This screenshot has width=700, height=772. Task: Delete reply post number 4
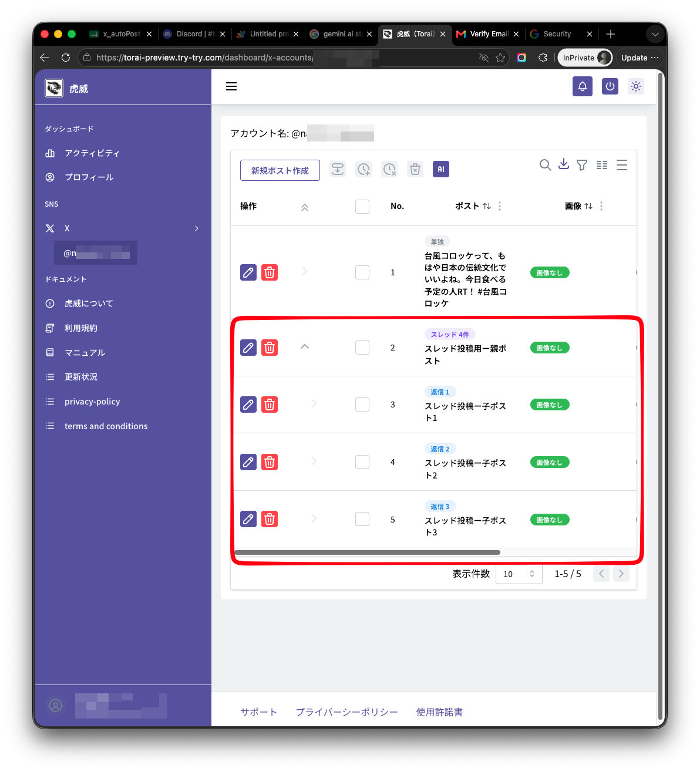[270, 462]
